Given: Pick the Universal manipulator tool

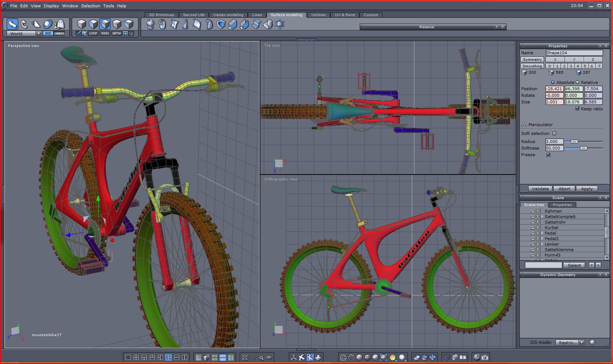Looking at the screenshot, I should [48, 24].
